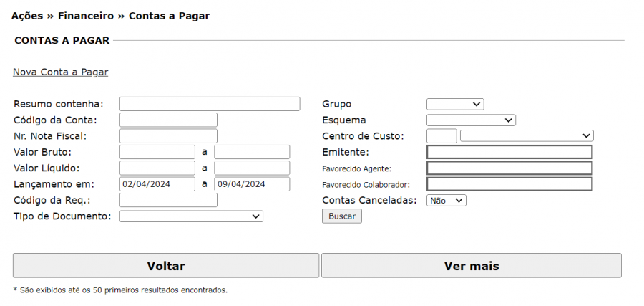
Task: Click the Código da Req. field
Action: 168,201
